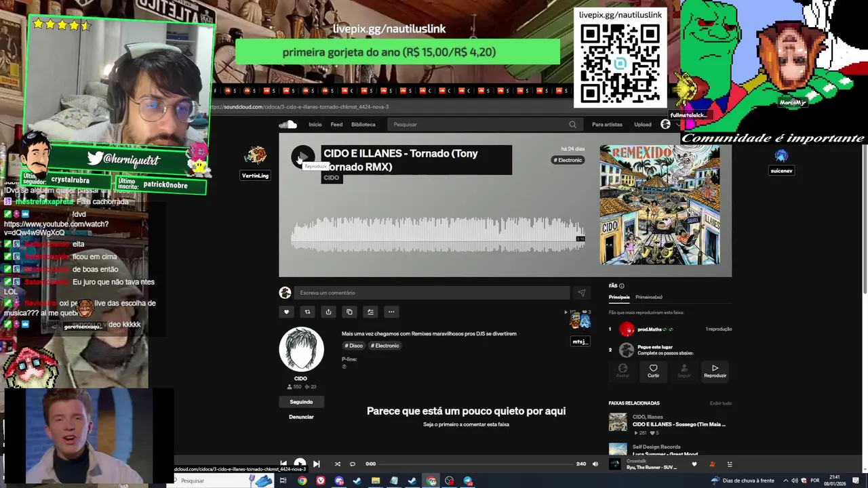Click the search magnifier icon in SoundCloud
This screenshot has width=868, height=488.
point(572,125)
